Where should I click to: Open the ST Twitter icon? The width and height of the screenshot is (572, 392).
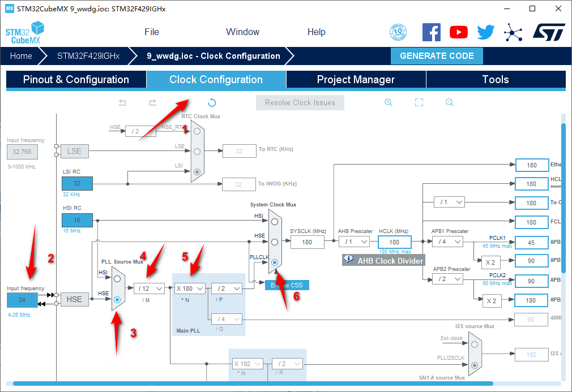click(x=485, y=32)
